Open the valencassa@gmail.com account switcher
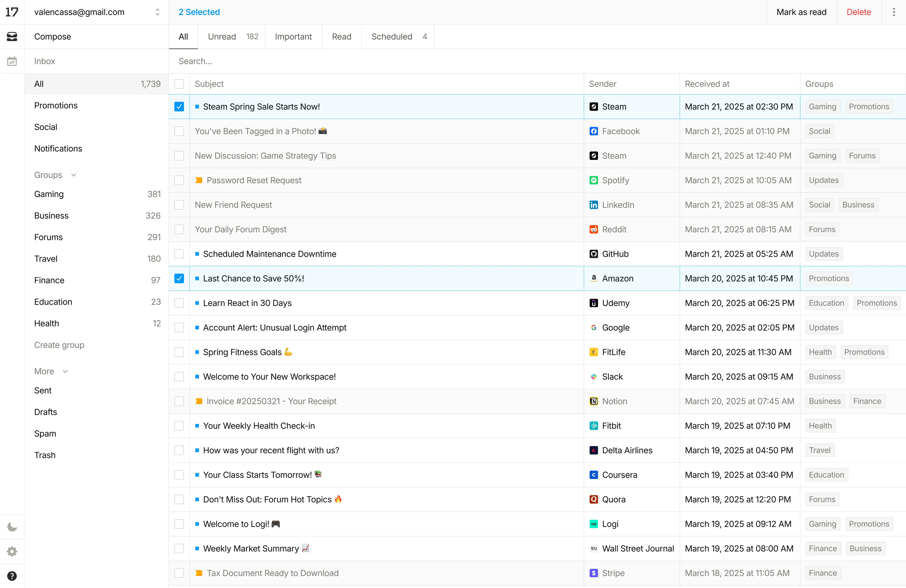 pos(97,12)
